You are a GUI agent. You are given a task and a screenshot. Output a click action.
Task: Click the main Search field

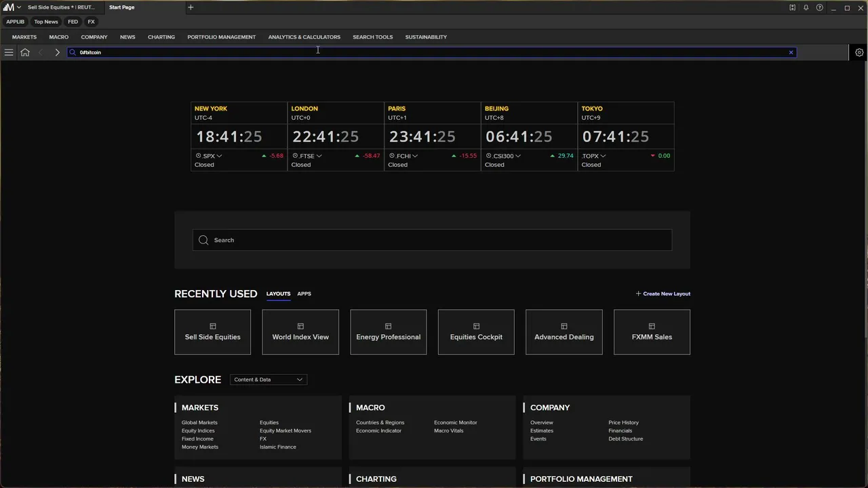click(x=432, y=240)
